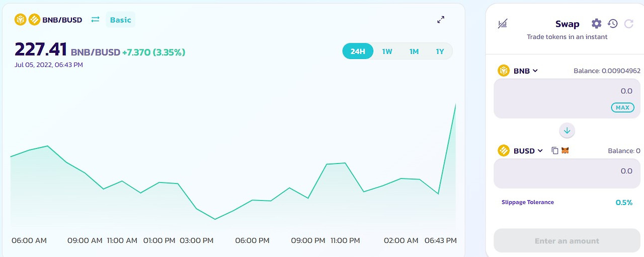Click the Trade tokens in an instant subtitle
The height and width of the screenshot is (257, 644).
(567, 37)
